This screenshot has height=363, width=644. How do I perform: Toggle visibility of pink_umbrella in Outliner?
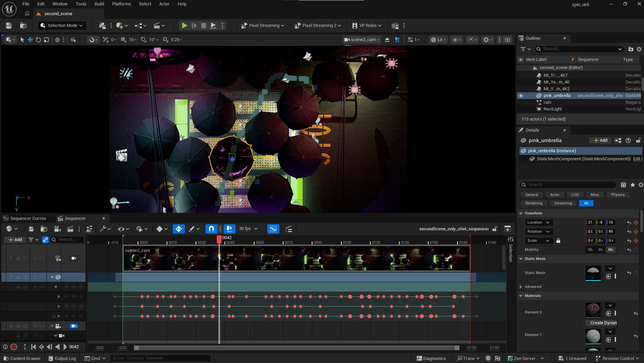pyautogui.click(x=521, y=96)
